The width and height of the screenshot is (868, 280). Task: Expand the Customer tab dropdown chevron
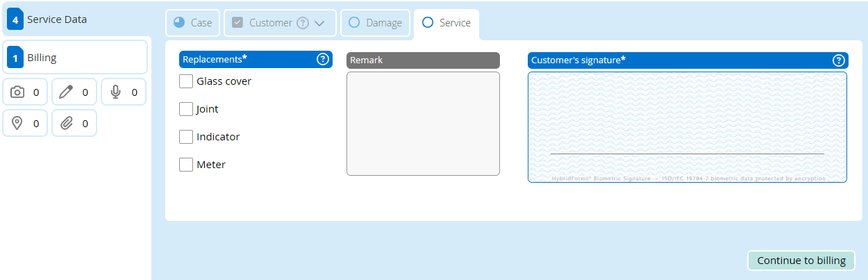pyautogui.click(x=319, y=23)
